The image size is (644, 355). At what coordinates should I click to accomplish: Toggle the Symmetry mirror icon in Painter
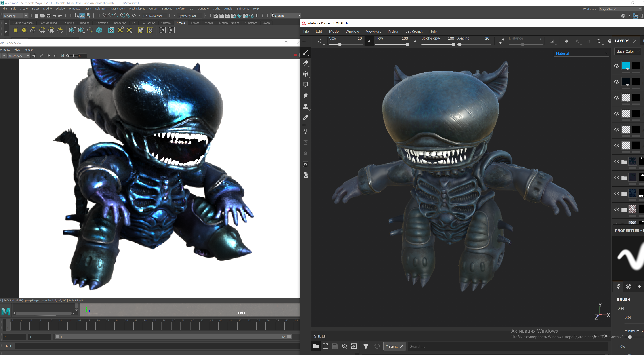coord(567,41)
